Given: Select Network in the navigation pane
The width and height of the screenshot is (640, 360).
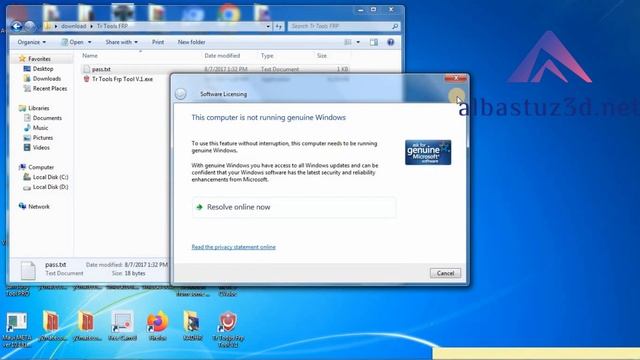Looking at the screenshot, I should pyautogui.click(x=39, y=207).
